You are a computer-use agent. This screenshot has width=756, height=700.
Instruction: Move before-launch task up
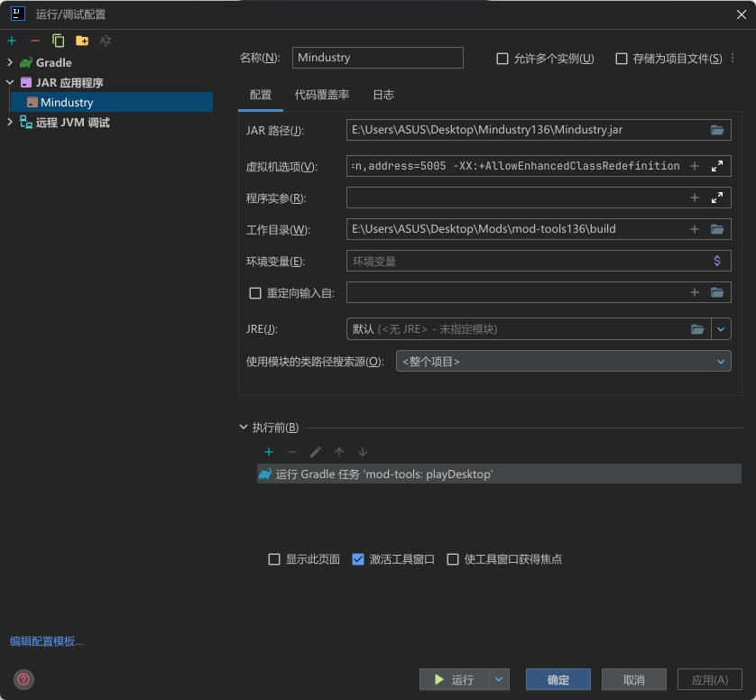click(339, 452)
